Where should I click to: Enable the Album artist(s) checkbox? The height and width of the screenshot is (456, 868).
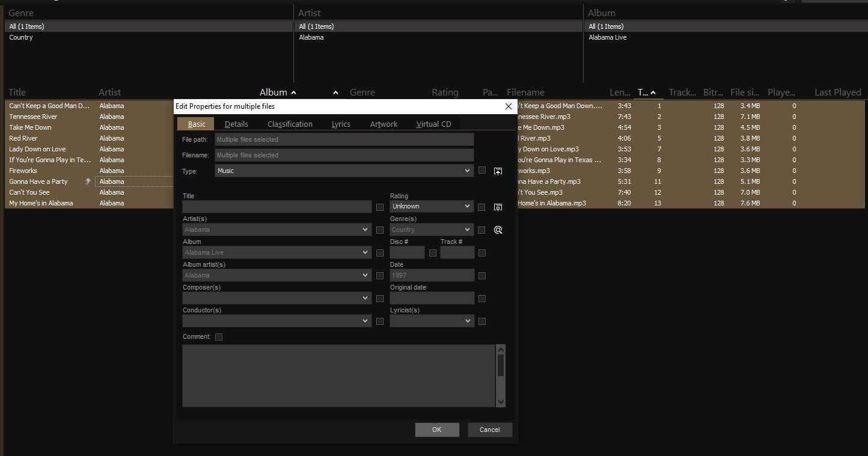click(380, 276)
